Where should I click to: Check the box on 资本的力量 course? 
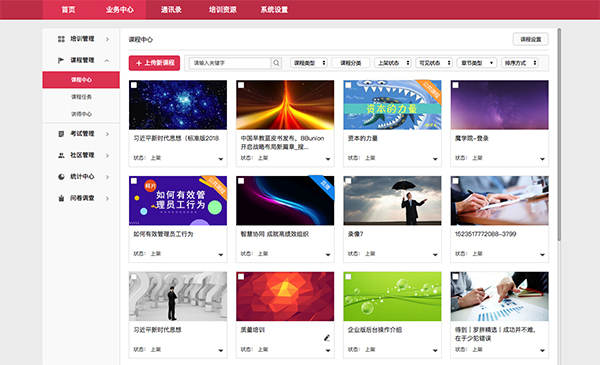(x=348, y=85)
